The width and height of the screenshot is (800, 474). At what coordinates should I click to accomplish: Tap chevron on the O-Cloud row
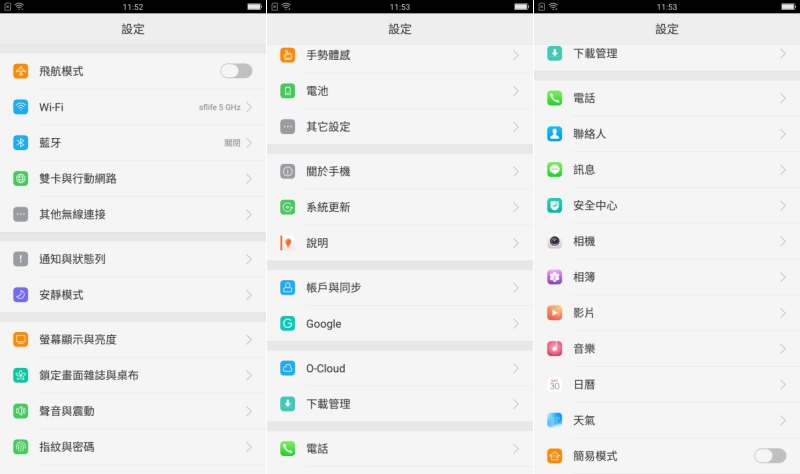516,368
